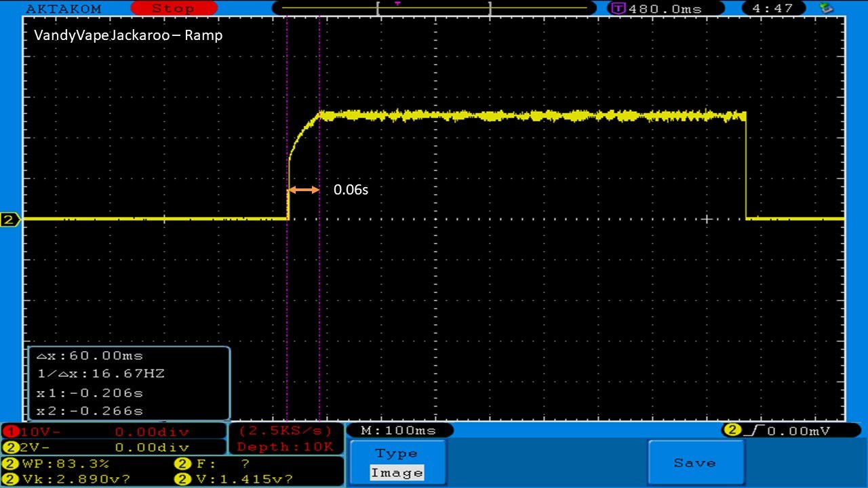Click the WP 83.3% measurement readout
Screen dimensions: 868x488
tap(58, 464)
